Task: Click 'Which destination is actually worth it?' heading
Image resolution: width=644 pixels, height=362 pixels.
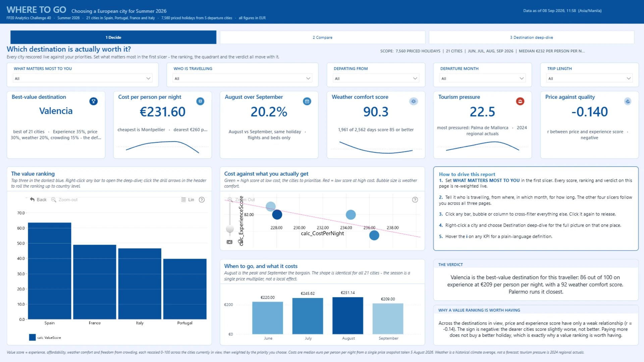Action: [x=69, y=49]
